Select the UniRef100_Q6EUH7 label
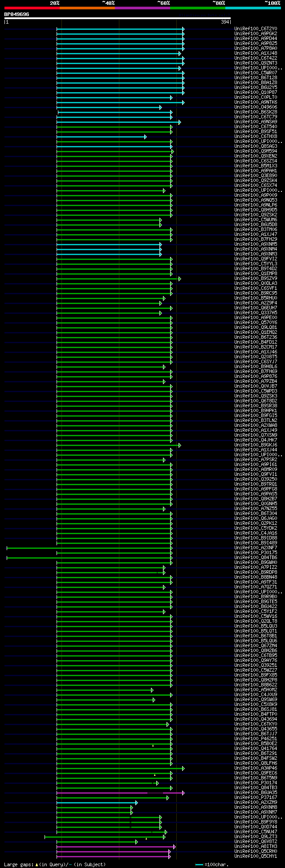 tap(256, 308)
